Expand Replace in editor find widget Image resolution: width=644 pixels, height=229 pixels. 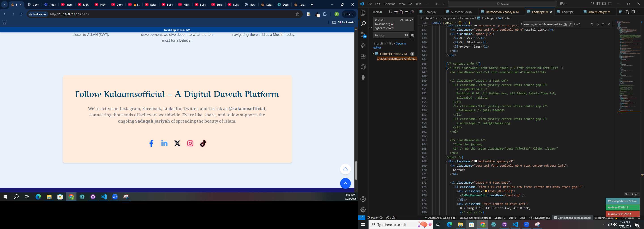click(x=521, y=24)
